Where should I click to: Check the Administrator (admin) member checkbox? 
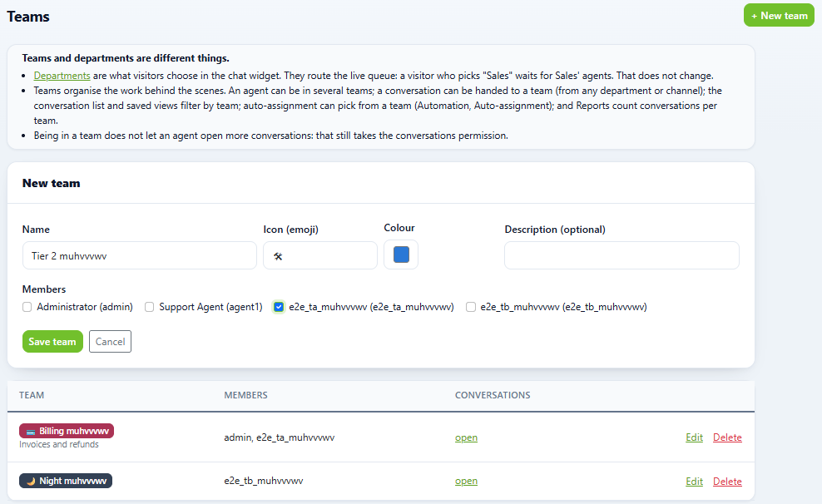point(27,307)
